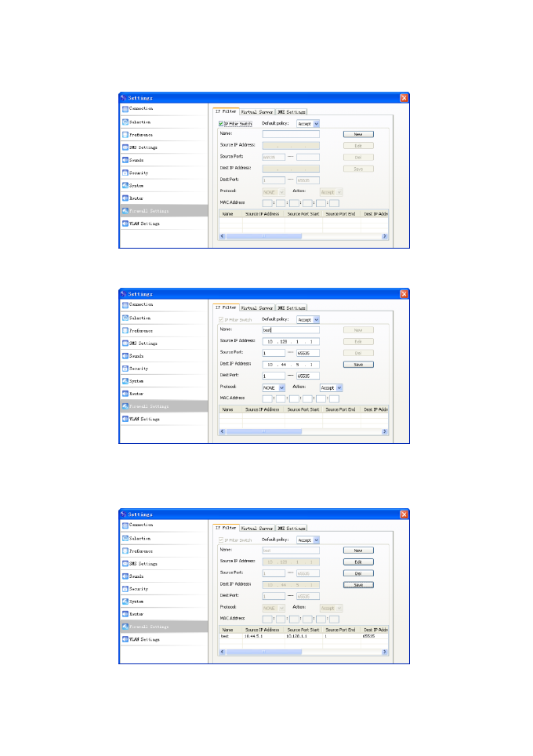Screen dimensions: 533x756
Task: Open WLAN Settings icon in window listing test rule
Action: tap(125, 639)
